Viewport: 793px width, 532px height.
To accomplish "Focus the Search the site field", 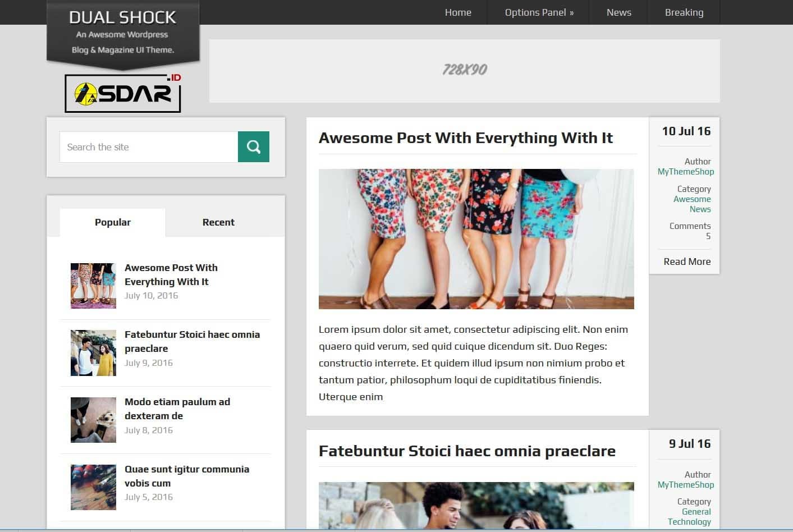I will [149, 147].
